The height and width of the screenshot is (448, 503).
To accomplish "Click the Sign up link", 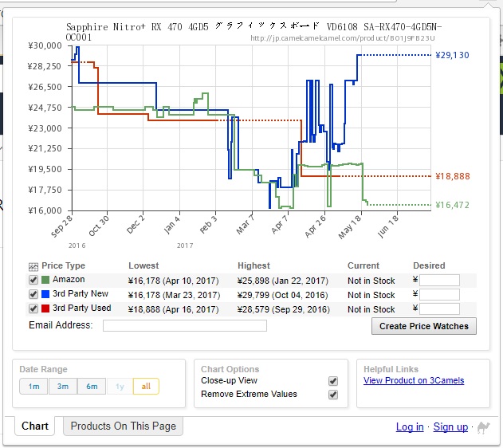I will point(450,427).
